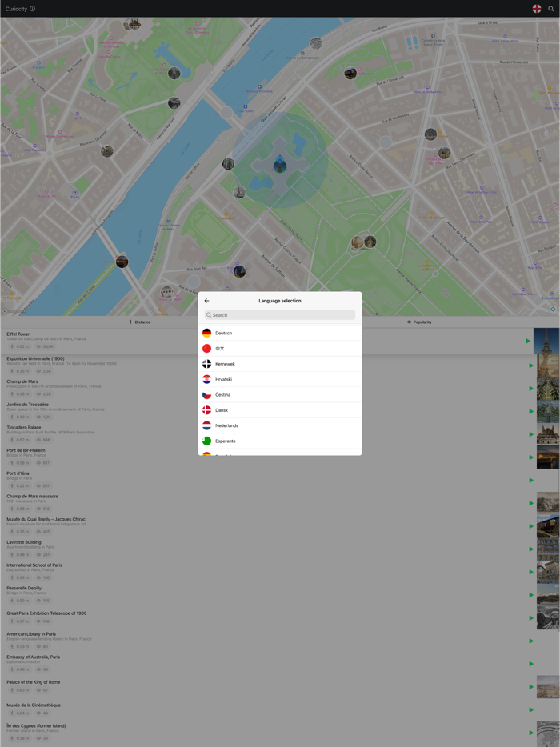Play audio for Eiffel Tower
Screen dimensions: 560x747
[x=528, y=341]
